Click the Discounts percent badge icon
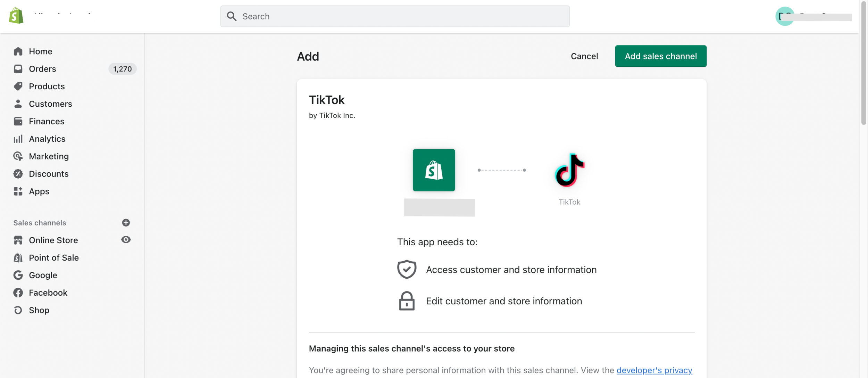 click(18, 174)
